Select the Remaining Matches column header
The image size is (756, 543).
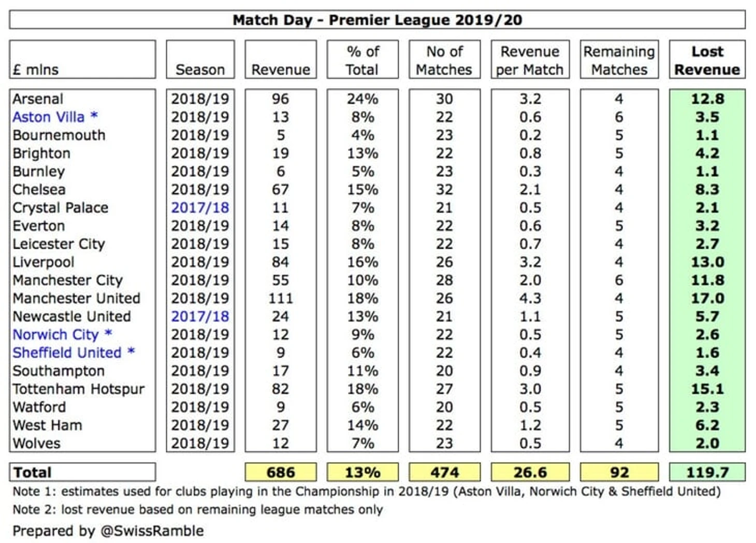coord(619,60)
